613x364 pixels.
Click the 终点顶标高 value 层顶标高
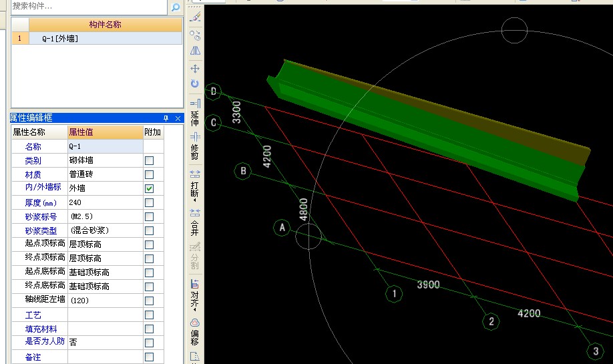105,259
